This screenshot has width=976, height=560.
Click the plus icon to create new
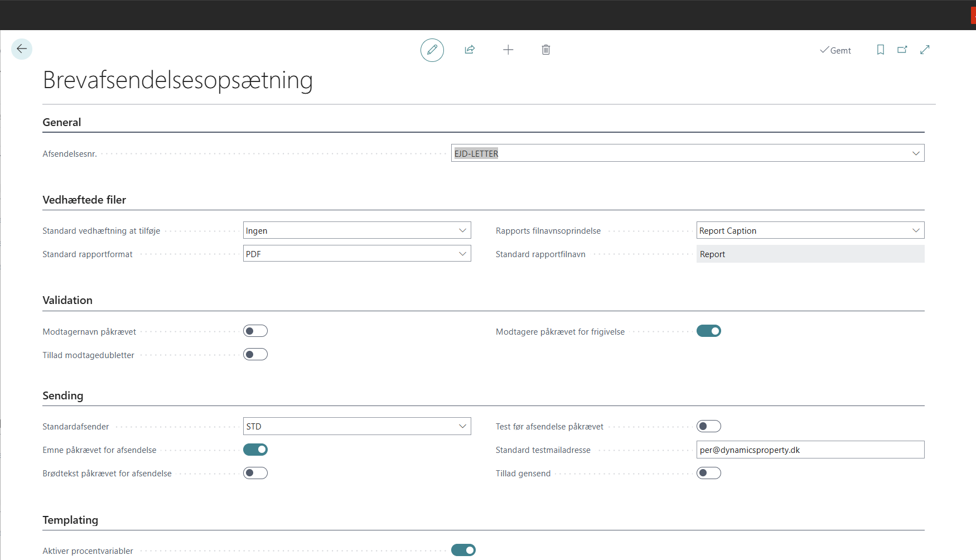[x=508, y=50]
